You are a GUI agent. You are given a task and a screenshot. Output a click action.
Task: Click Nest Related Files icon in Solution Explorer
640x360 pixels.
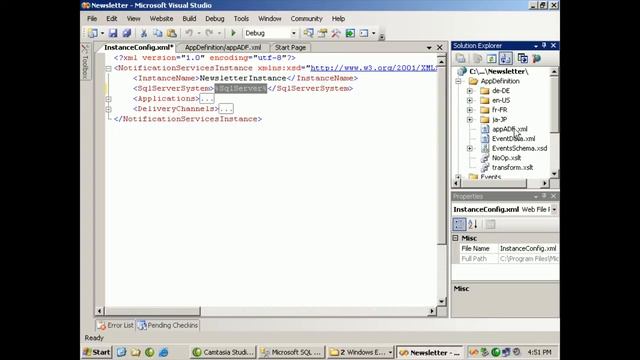click(505, 58)
